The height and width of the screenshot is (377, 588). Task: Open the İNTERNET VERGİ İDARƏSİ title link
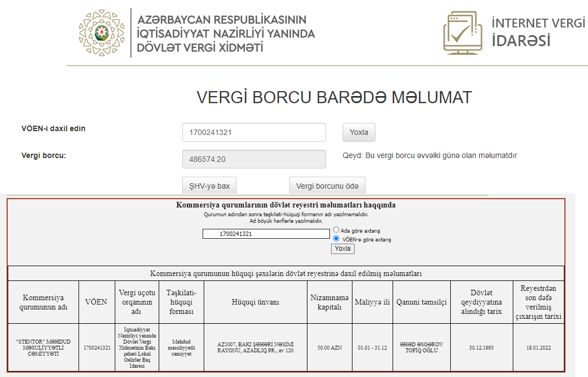click(x=538, y=32)
